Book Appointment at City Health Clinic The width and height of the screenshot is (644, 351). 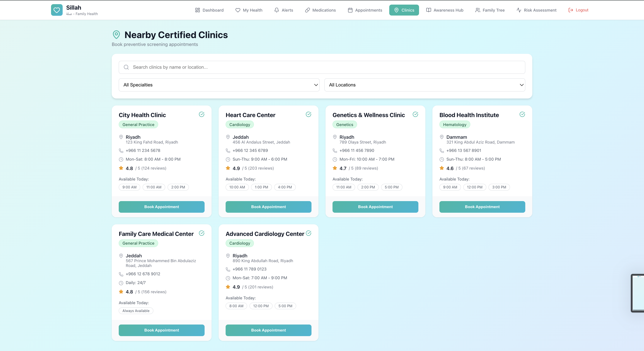point(161,207)
